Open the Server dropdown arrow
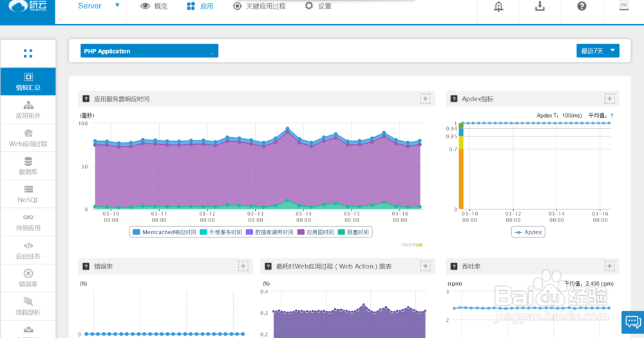 point(117,5)
